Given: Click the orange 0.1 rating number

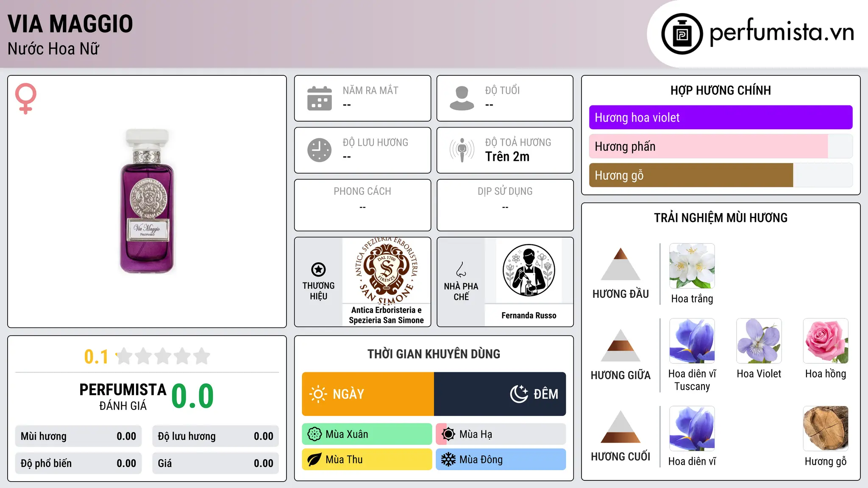Looking at the screenshot, I should 96,357.
